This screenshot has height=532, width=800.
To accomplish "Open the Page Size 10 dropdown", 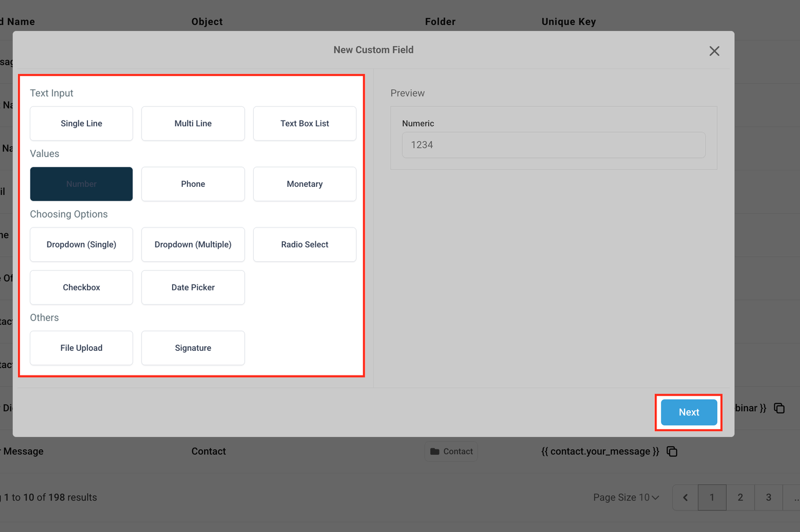I will [626, 497].
